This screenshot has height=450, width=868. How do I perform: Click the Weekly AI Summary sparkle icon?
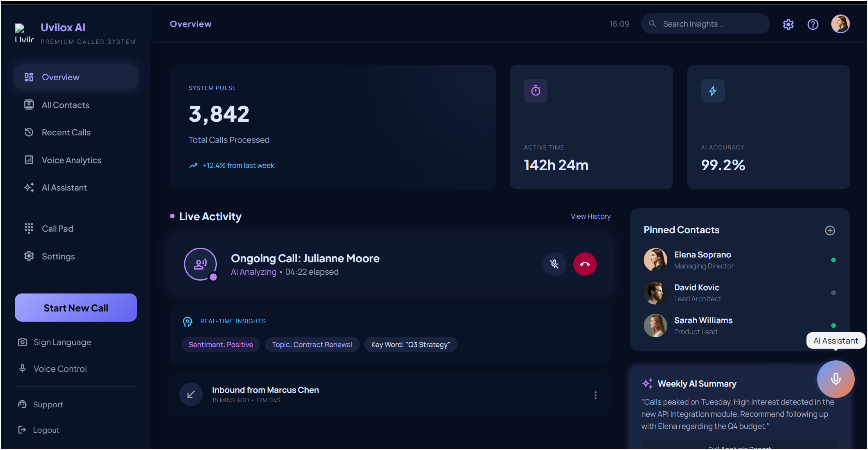tap(648, 383)
